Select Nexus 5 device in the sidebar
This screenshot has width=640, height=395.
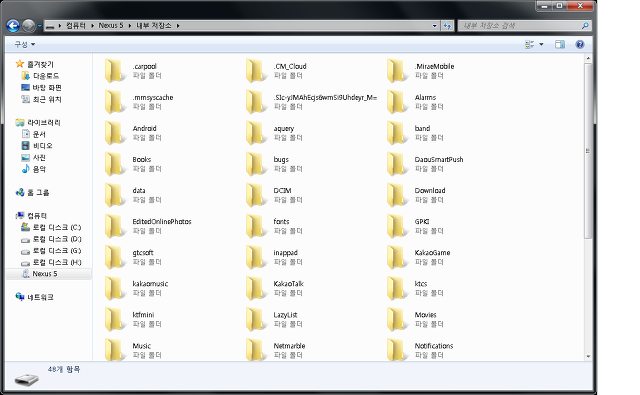[x=45, y=274]
